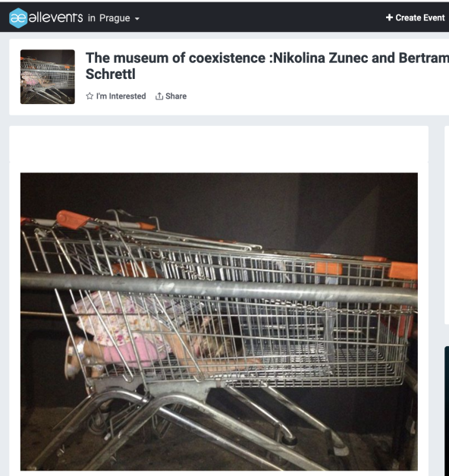Choose the Share text button
The width and height of the screenshot is (449, 476).
[176, 96]
